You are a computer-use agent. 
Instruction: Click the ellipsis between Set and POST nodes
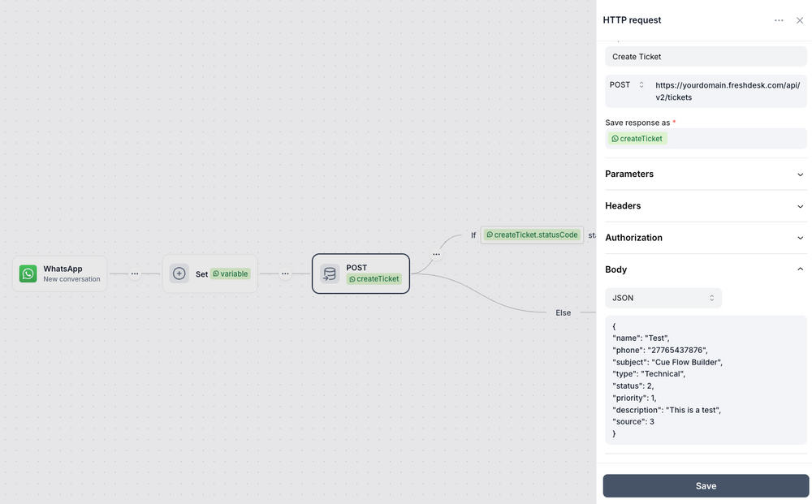coord(285,274)
